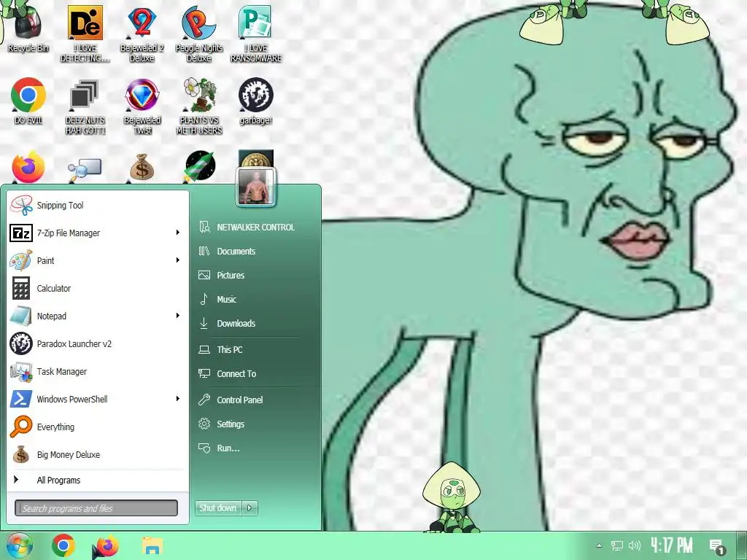747x560 pixels.
Task: Expand the Windows PowerShell submenu arrow
Action: click(178, 399)
